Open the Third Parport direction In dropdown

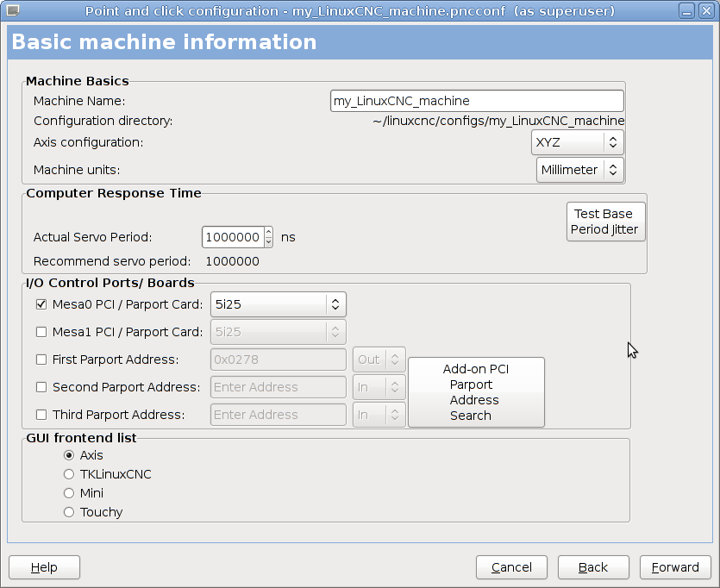pyautogui.click(x=379, y=415)
